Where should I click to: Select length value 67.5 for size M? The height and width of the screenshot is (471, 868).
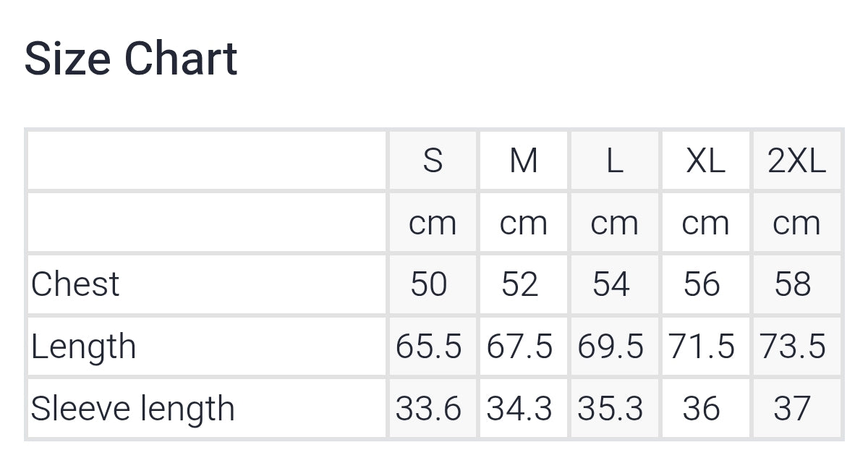pyautogui.click(x=519, y=347)
